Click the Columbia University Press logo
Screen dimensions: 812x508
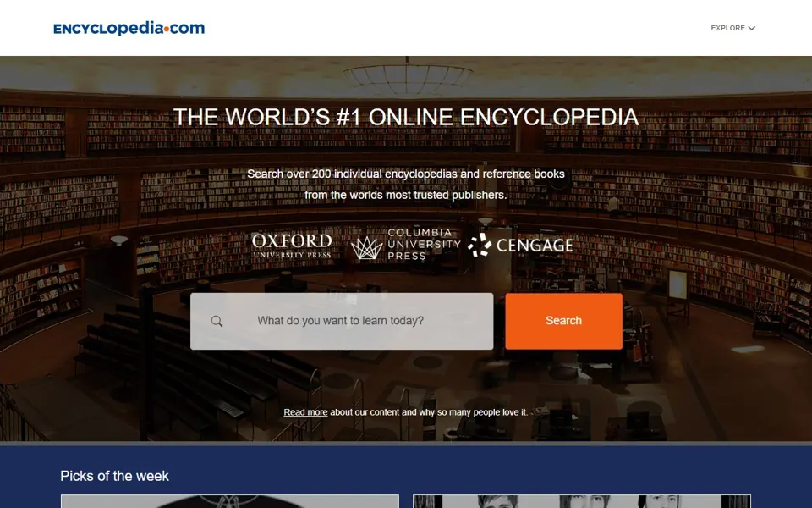405,244
